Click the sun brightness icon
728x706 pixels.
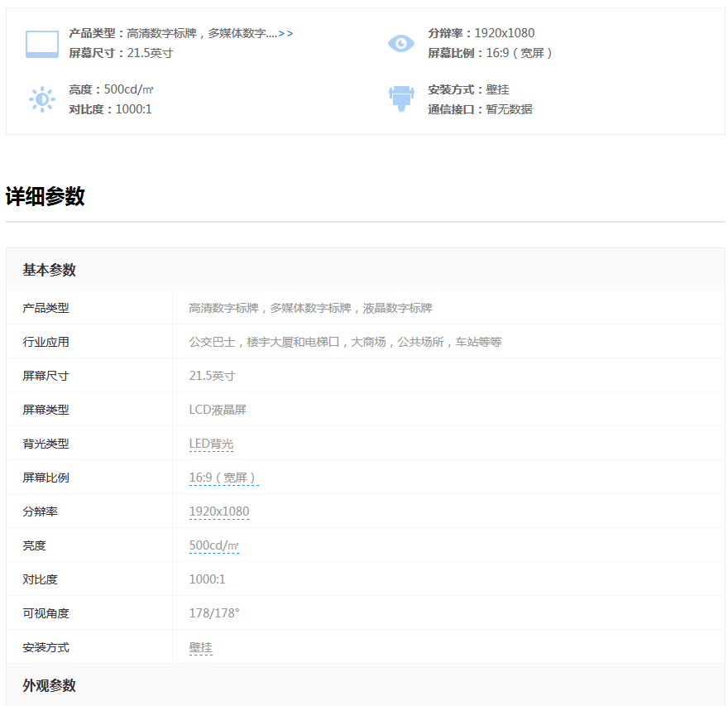point(42,99)
